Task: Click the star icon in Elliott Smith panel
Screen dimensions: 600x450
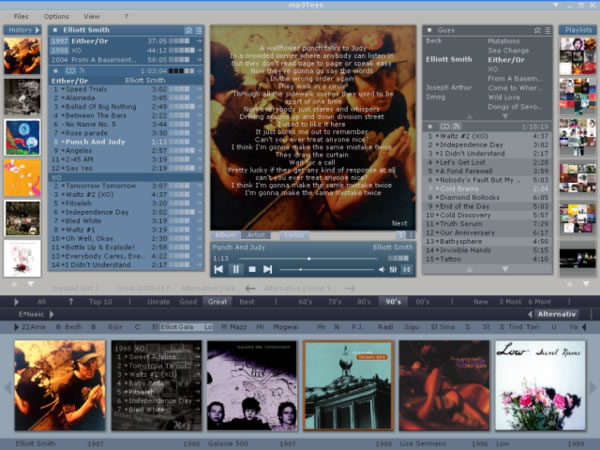Action: [188, 30]
